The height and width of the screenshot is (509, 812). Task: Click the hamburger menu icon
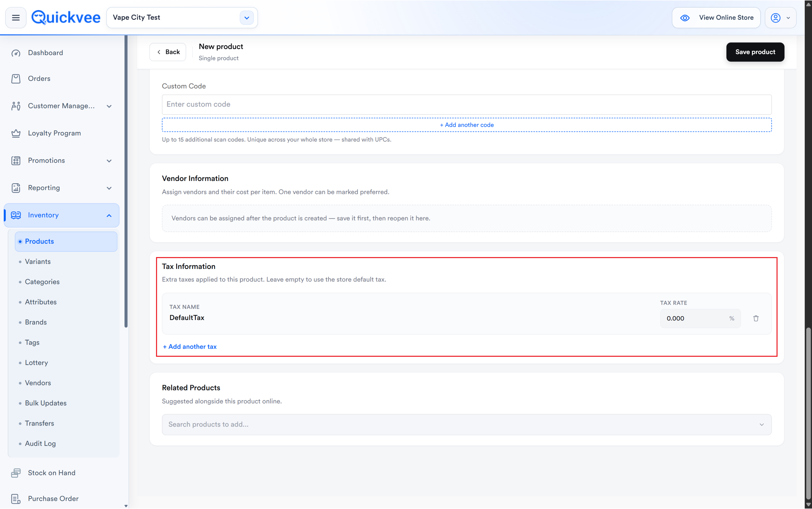[16, 17]
